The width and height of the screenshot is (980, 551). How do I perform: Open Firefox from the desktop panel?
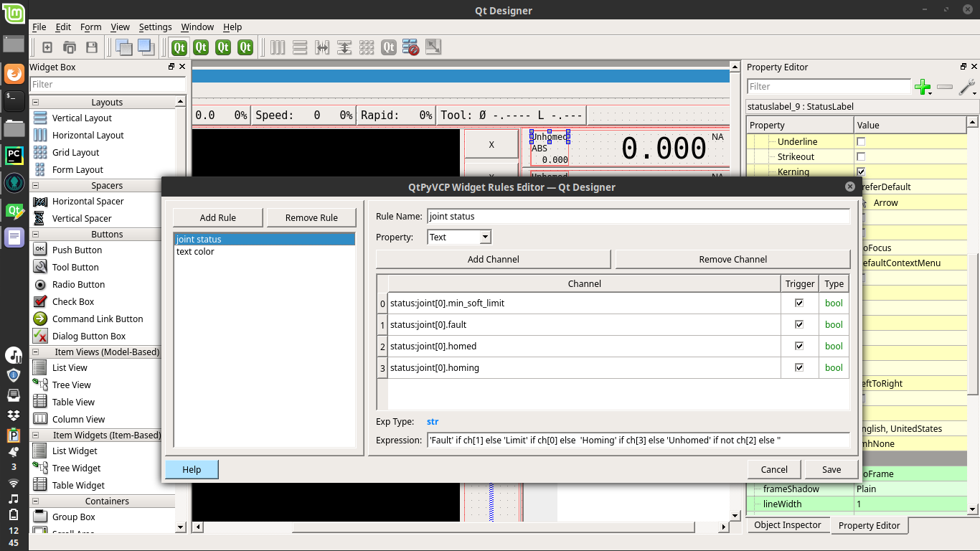(x=14, y=74)
